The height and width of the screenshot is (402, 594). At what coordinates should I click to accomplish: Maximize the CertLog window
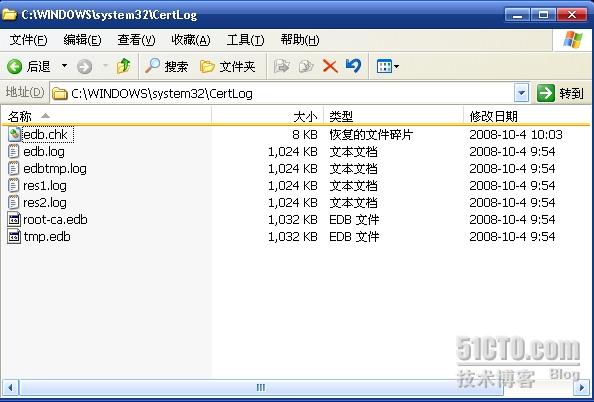pyautogui.click(x=543, y=15)
